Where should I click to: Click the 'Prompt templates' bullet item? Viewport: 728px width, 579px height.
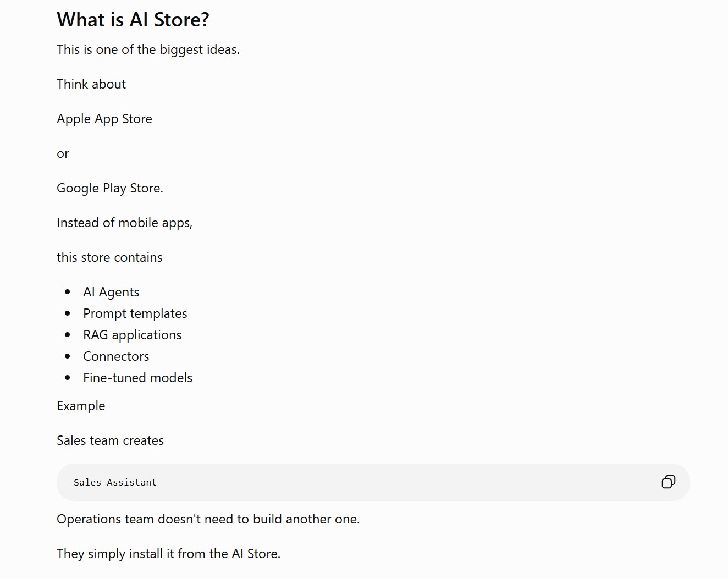(x=135, y=313)
